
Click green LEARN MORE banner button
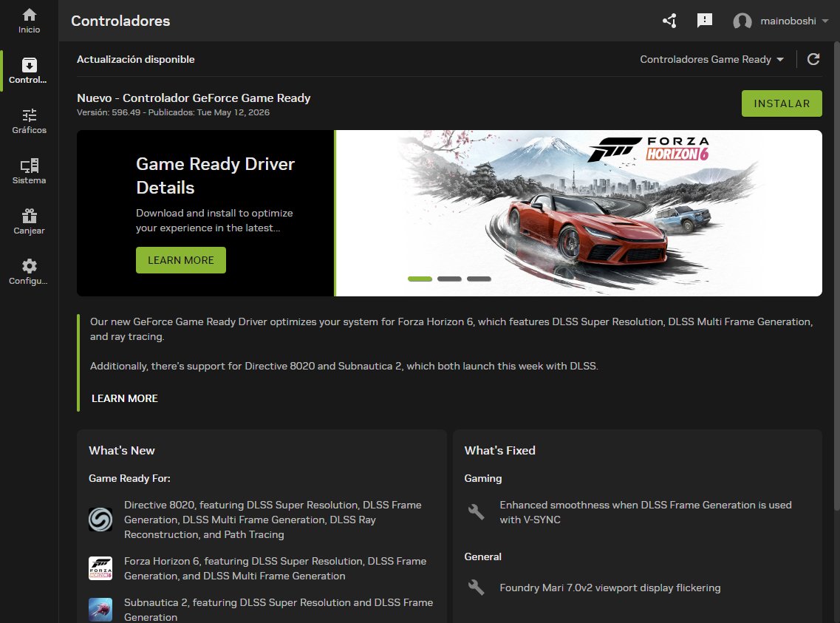pos(180,260)
